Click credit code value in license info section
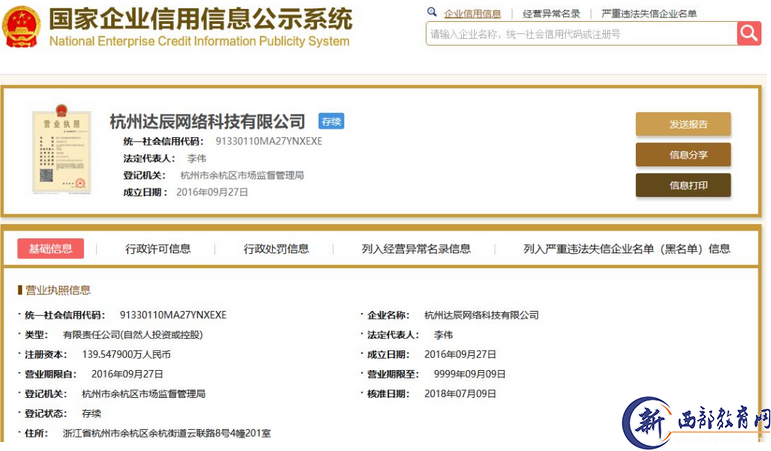The image size is (771, 451). click(173, 315)
